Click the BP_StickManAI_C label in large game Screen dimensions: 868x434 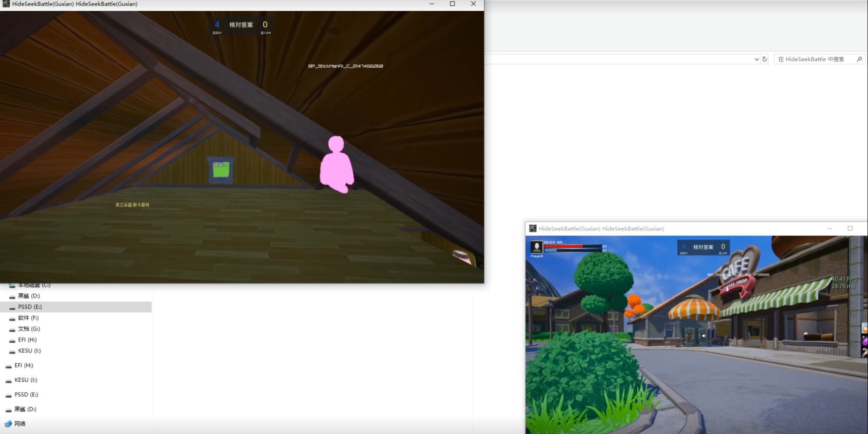click(x=345, y=66)
